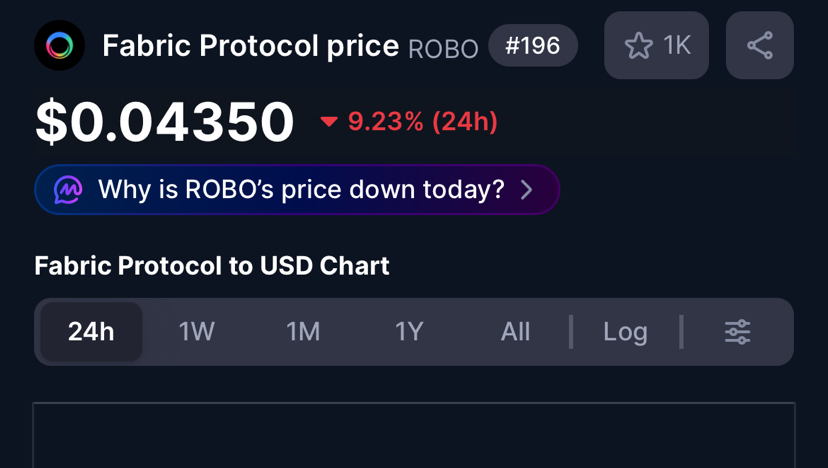Screen dimensions: 828x468
Task: Click the red down-triangle price indicator
Action: pos(328,122)
